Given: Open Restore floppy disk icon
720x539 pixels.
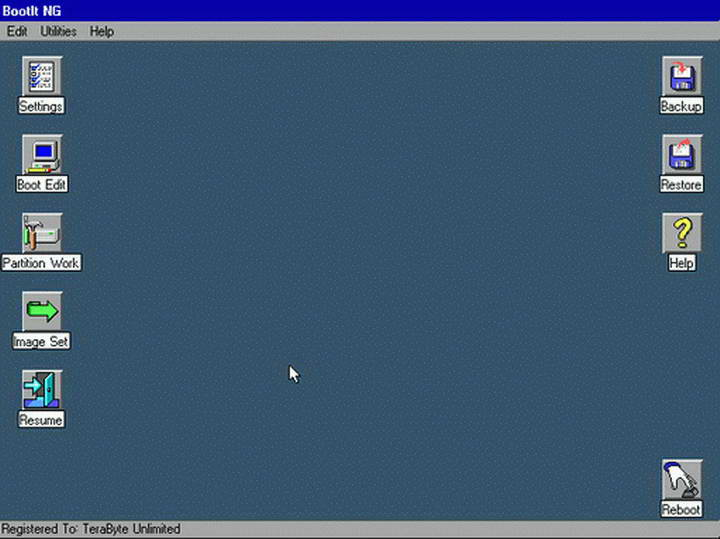Looking at the screenshot, I should [x=682, y=155].
